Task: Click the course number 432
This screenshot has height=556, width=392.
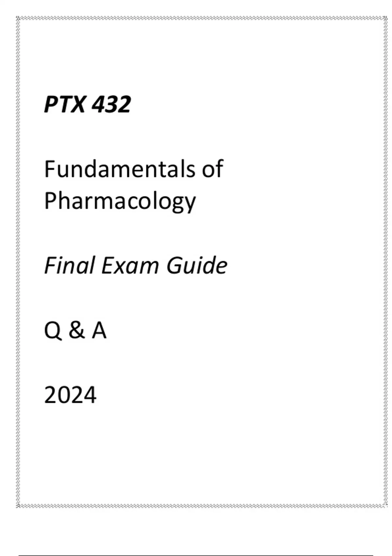Action: (111, 104)
